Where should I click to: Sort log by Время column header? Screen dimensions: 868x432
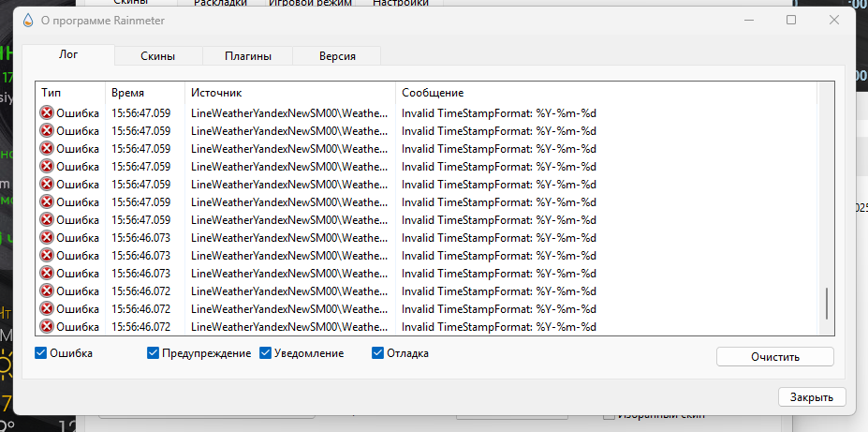(145, 93)
